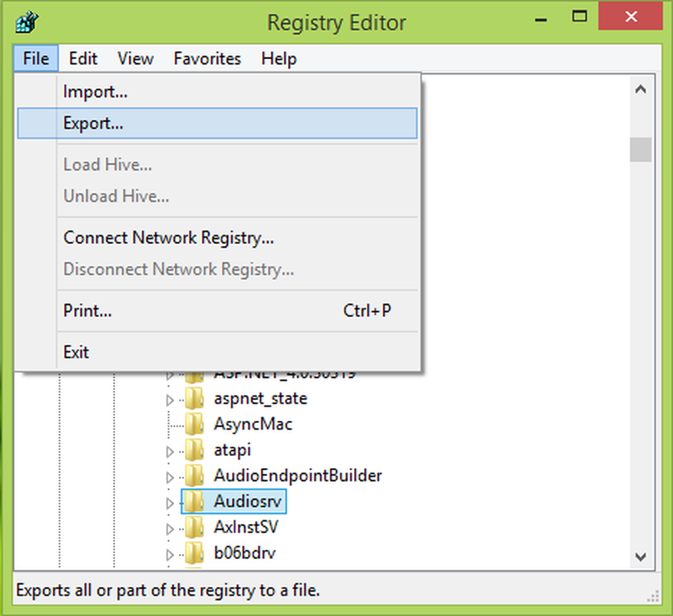Expand the atapi tree node
This screenshot has width=673, height=616.
(170, 452)
